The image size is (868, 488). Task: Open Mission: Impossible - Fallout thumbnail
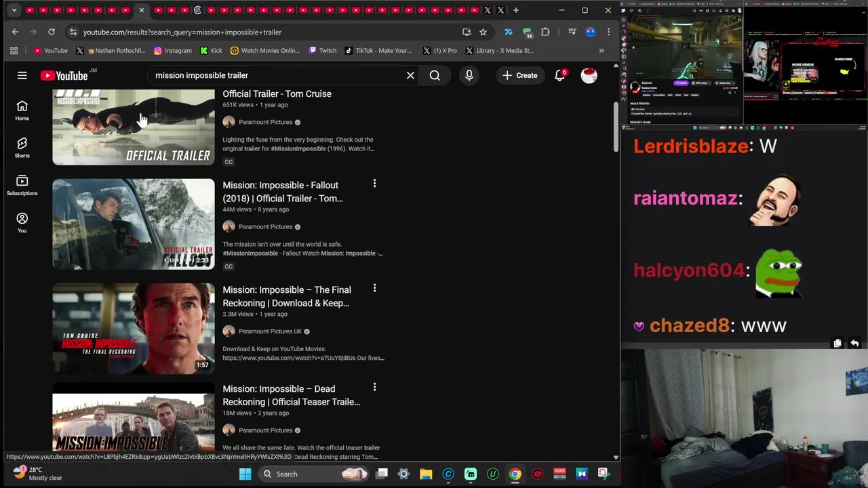point(134,224)
